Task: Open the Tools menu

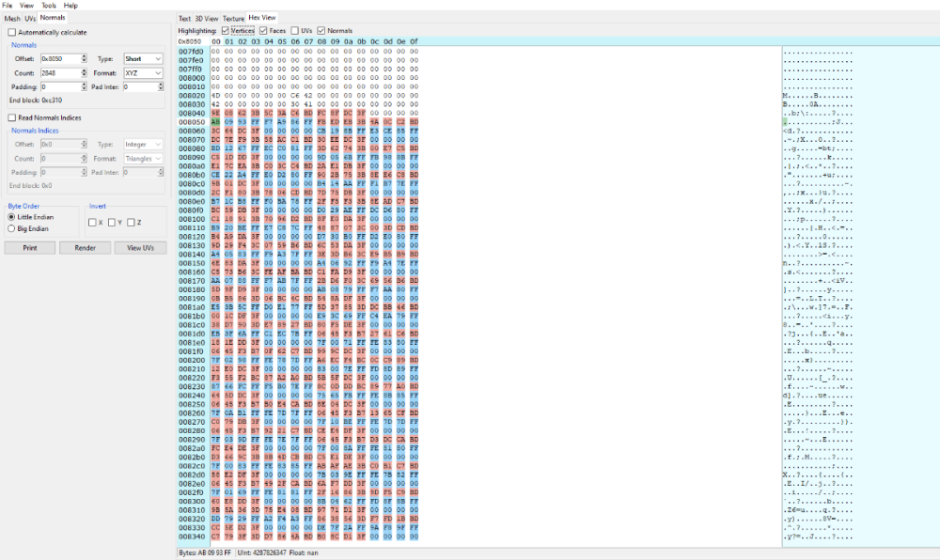Action: pos(49,5)
